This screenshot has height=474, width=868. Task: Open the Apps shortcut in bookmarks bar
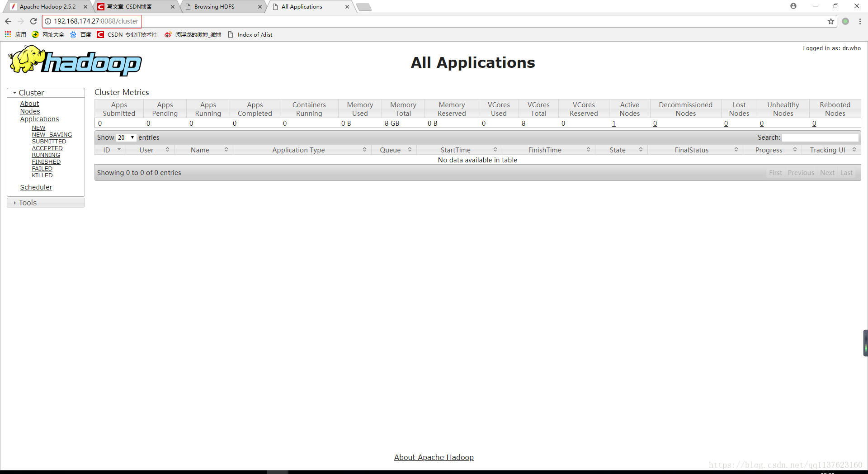click(x=15, y=34)
